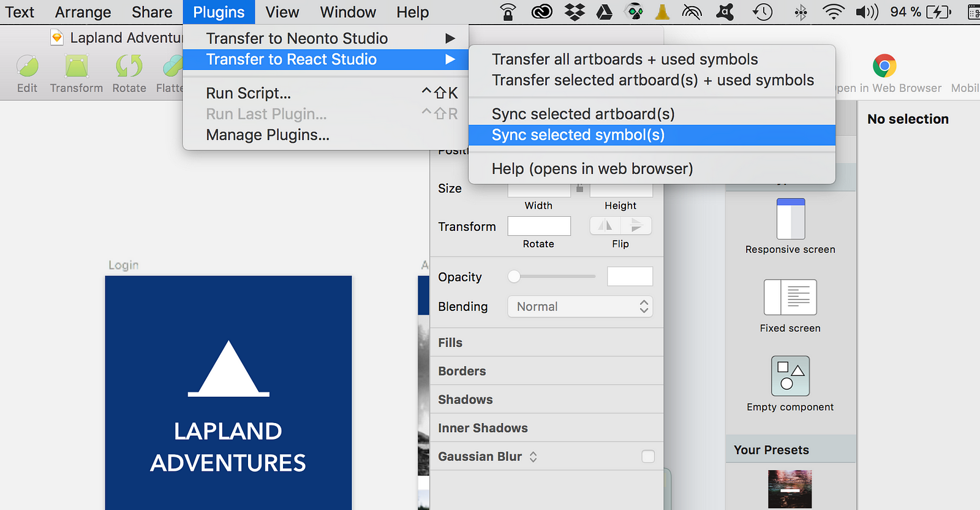Pick the Fixed screen preset icon
This screenshot has width=980, height=510.
click(790, 297)
